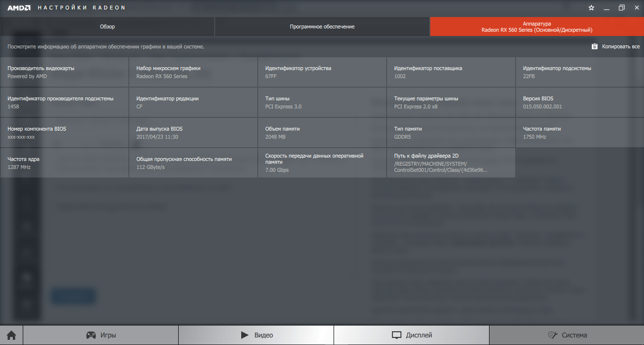Click the subsystem ID value 22FB
The image size is (644, 345).
pos(529,76)
